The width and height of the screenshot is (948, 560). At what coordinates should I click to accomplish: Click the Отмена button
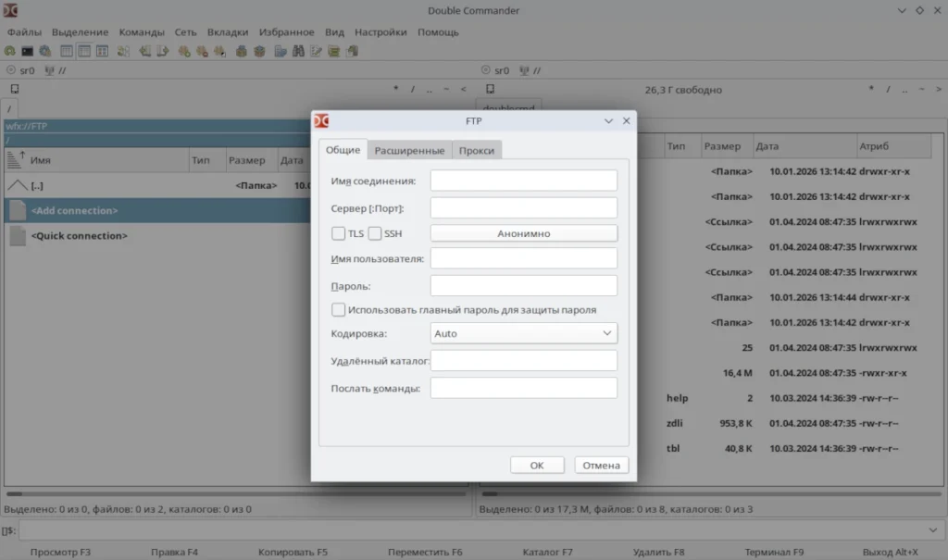pos(601,465)
